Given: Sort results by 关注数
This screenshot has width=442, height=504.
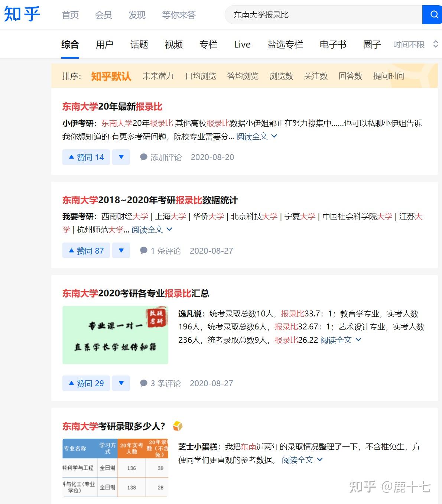Looking at the screenshot, I should point(316,76).
